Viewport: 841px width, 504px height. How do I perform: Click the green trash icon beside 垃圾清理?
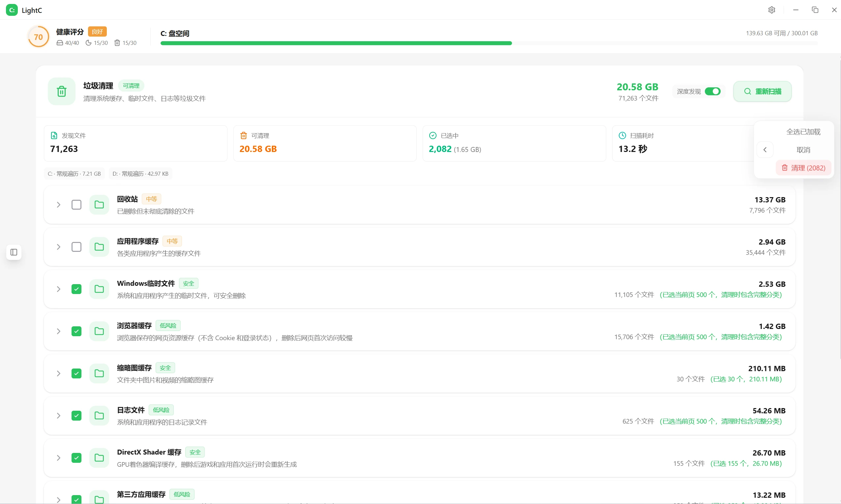click(61, 91)
